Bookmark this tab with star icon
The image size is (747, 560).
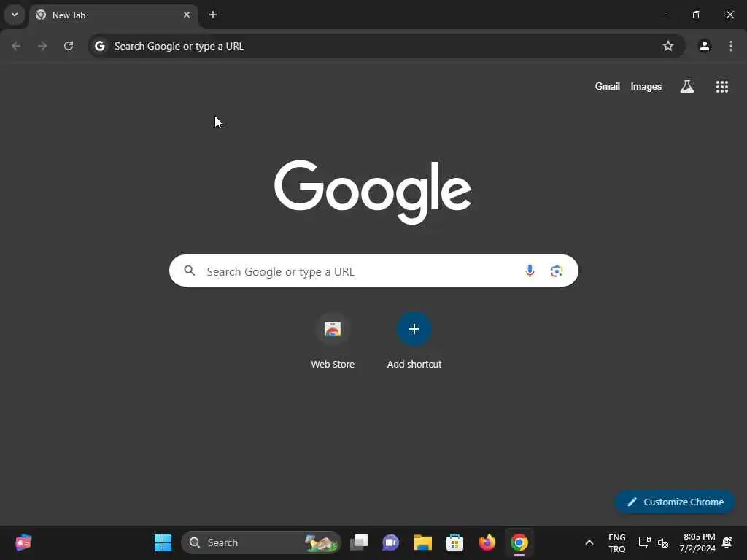tap(668, 46)
